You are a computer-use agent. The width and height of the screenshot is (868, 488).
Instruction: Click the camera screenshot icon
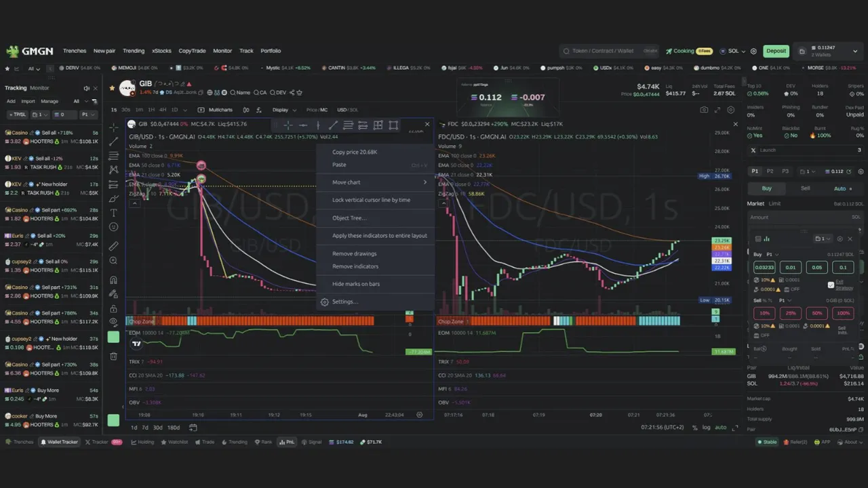[704, 110]
